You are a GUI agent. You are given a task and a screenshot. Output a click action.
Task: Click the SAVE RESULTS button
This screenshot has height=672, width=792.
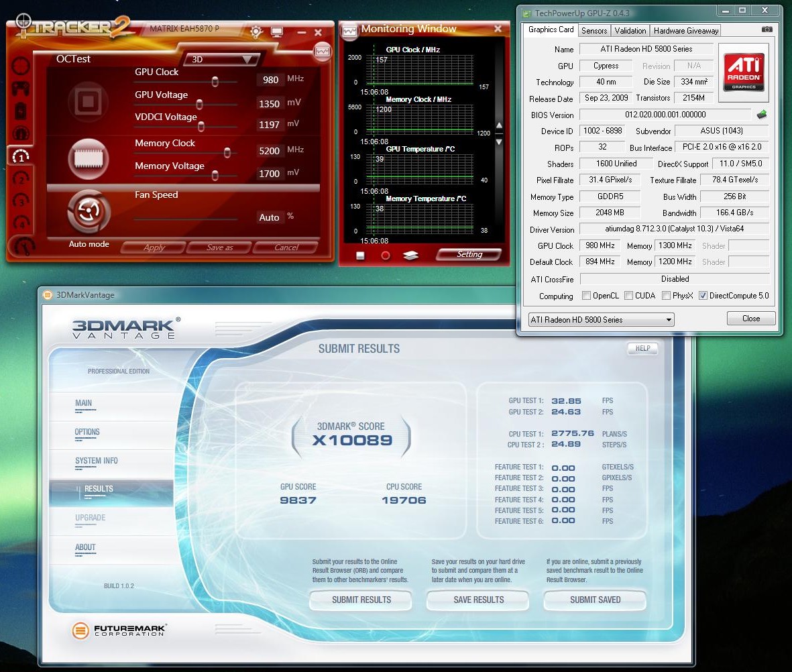coord(478,600)
